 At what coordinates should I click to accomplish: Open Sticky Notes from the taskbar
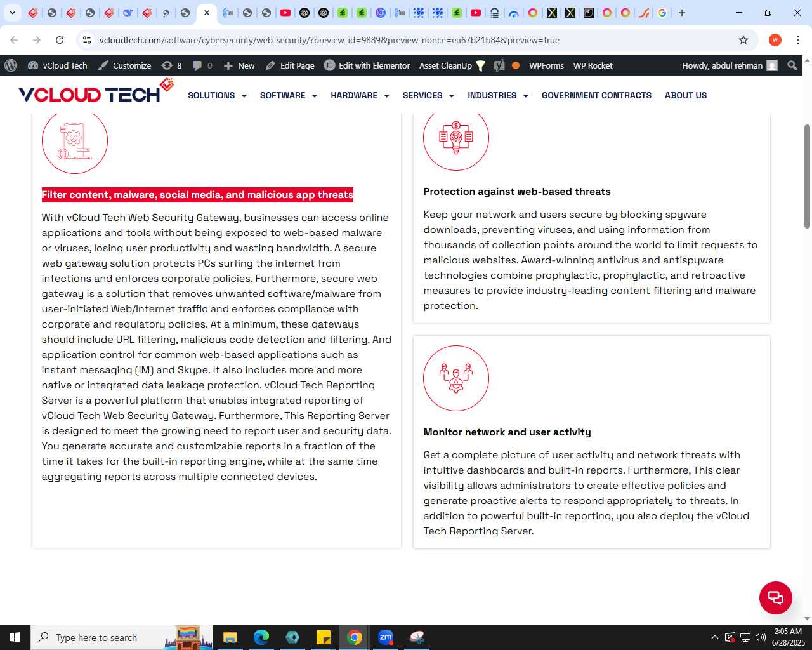(x=324, y=637)
